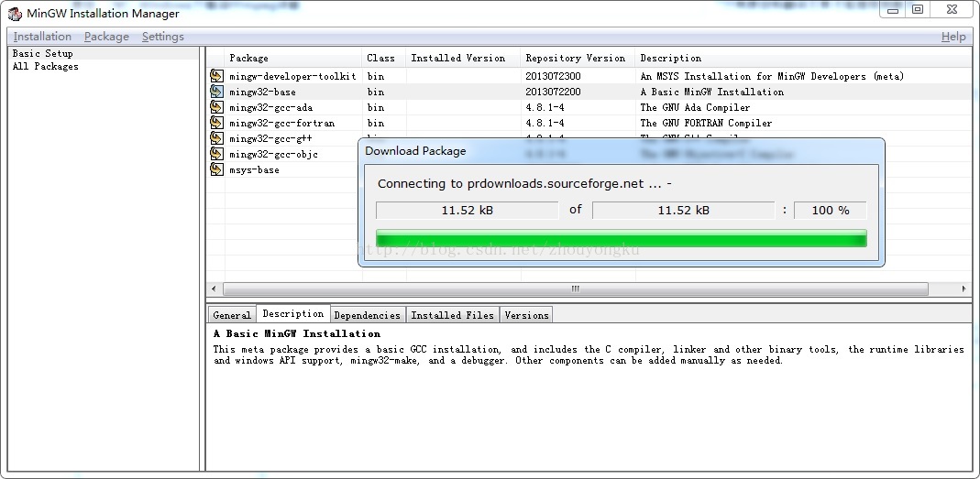Click the 'Connecting to prdownloads.sourceforge.net' status text
Viewport: 980px width, 479px height.
tap(524, 183)
